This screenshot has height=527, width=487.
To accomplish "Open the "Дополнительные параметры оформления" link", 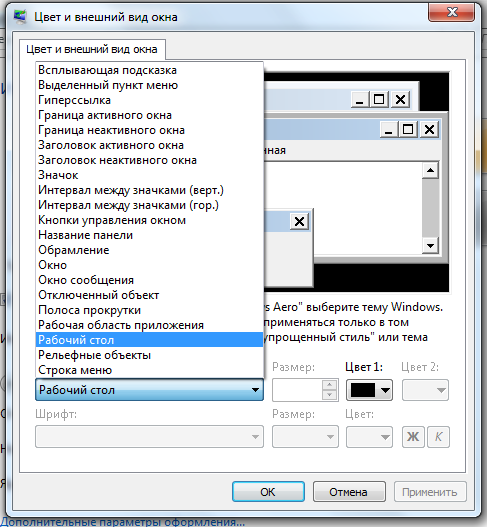I will pos(122,522).
